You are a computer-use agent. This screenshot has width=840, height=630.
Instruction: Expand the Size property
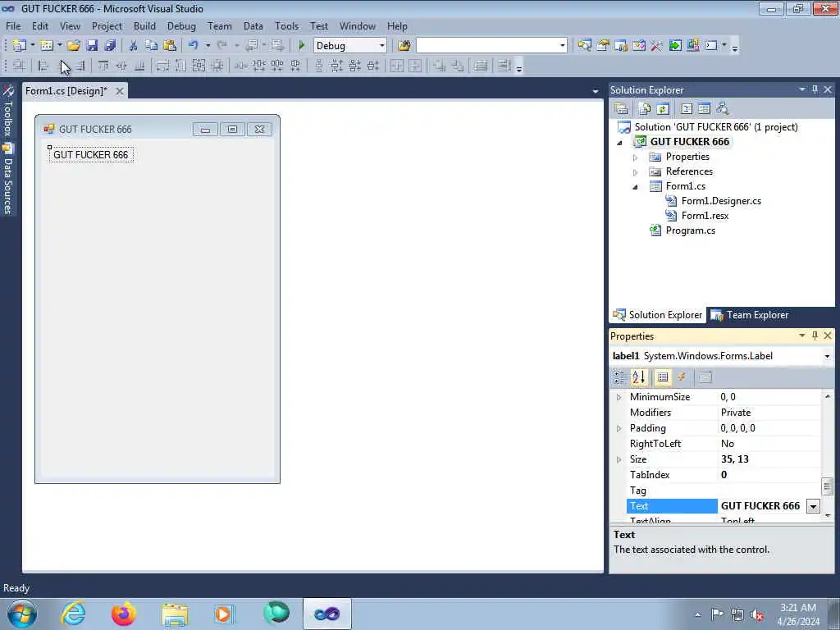point(619,459)
